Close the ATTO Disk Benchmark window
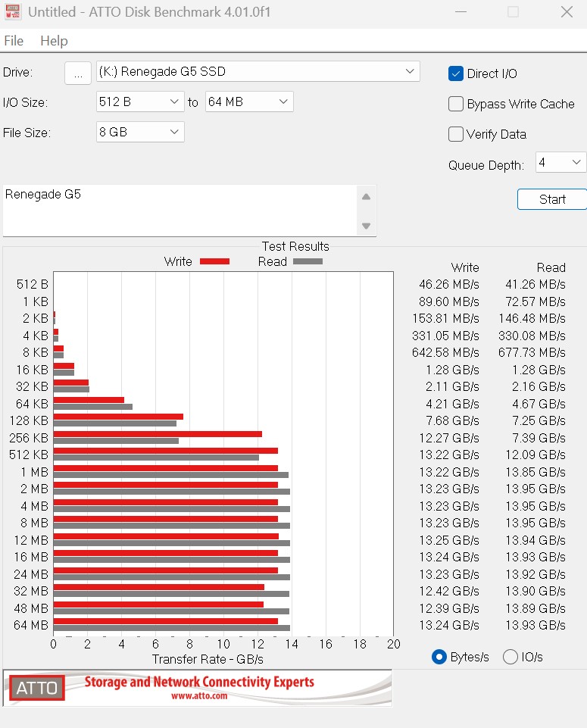 click(x=567, y=11)
